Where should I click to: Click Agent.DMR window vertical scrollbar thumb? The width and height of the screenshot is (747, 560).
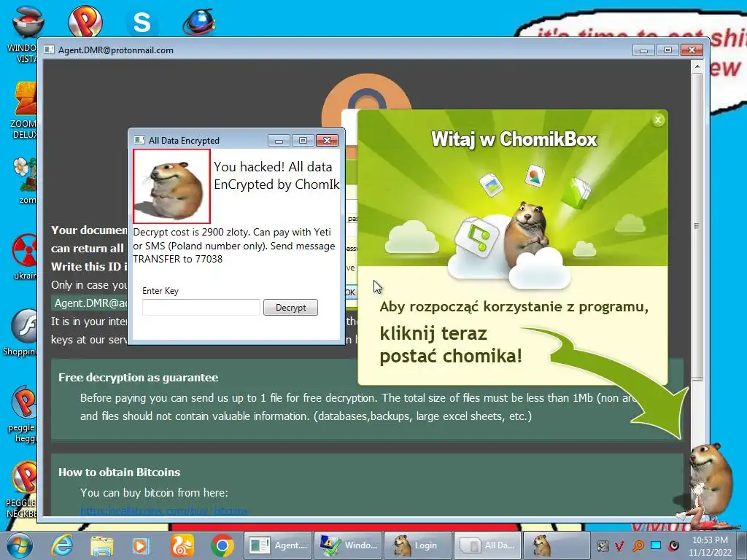point(697,226)
